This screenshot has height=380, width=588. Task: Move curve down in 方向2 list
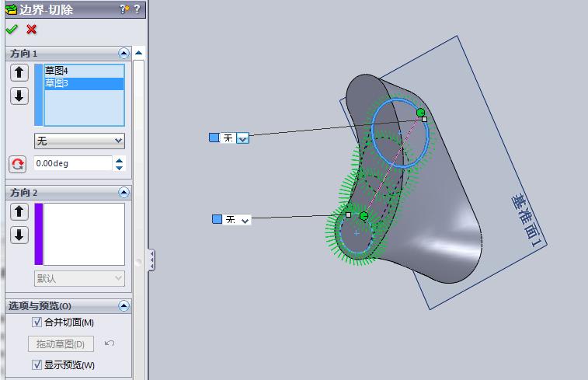(x=19, y=235)
